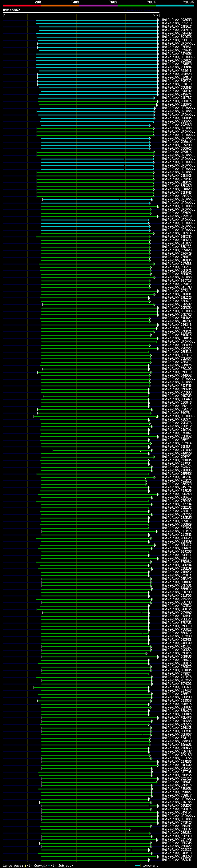Select hit label UniRef100_C4LCW0
This screenshot has width=197, height=868.
pyautogui.click(x=177, y=765)
